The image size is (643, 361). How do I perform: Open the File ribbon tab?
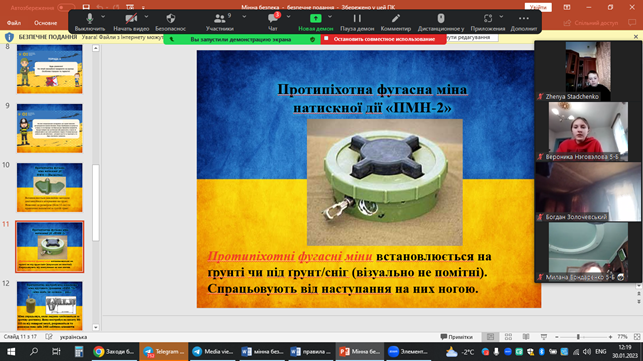point(14,23)
